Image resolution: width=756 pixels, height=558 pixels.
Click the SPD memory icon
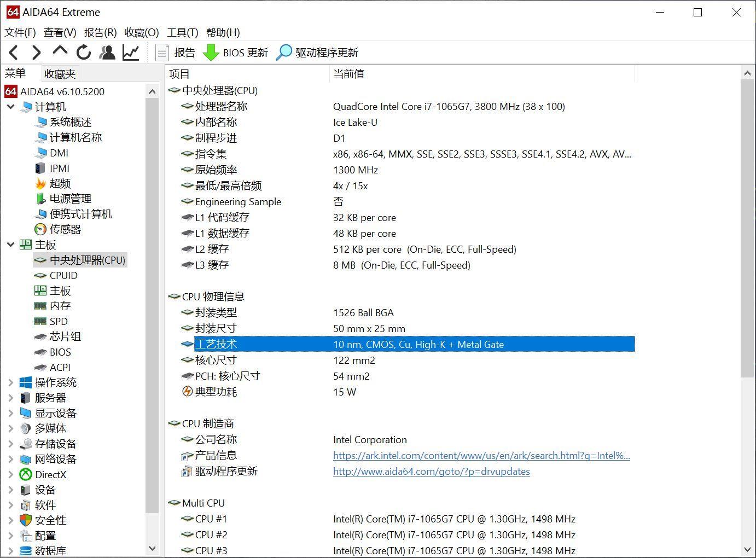tap(40, 321)
